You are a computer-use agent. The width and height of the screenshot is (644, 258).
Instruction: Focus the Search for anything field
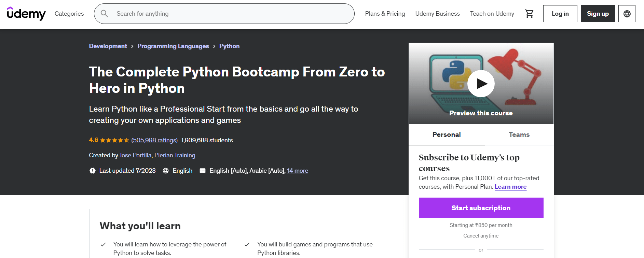click(x=224, y=14)
